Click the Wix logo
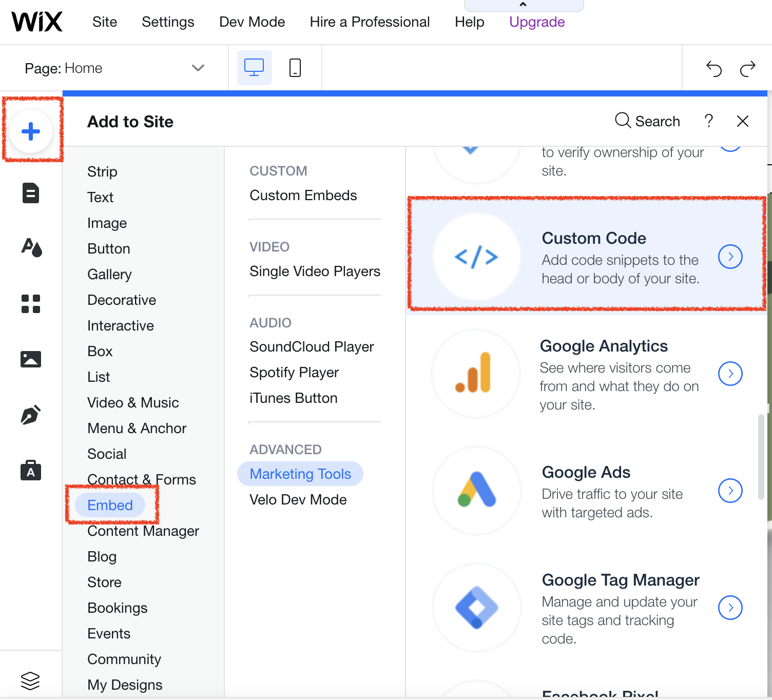The width and height of the screenshot is (772, 700). (x=37, y=22)
